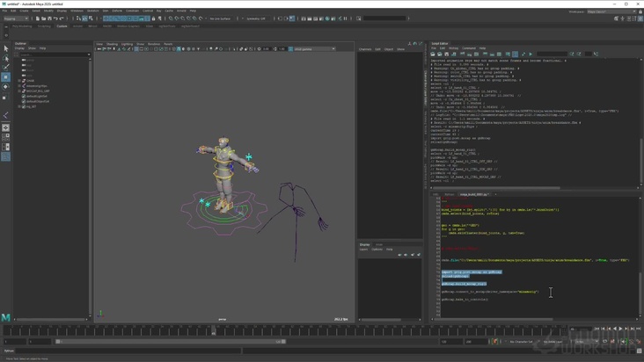Viewport: 644px width, 362px height.
Task: Click the Channels menu in Channel Box
Action: pos(365,49)
